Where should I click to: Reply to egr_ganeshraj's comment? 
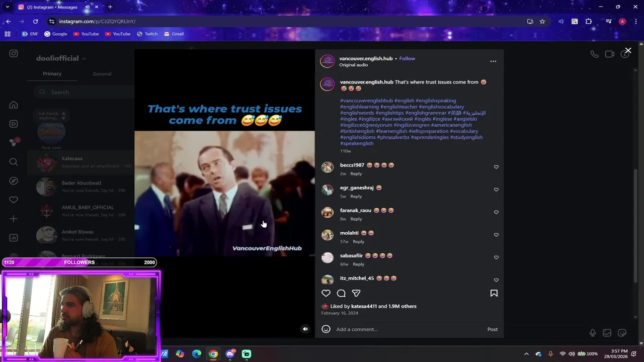tap(356, 197)
